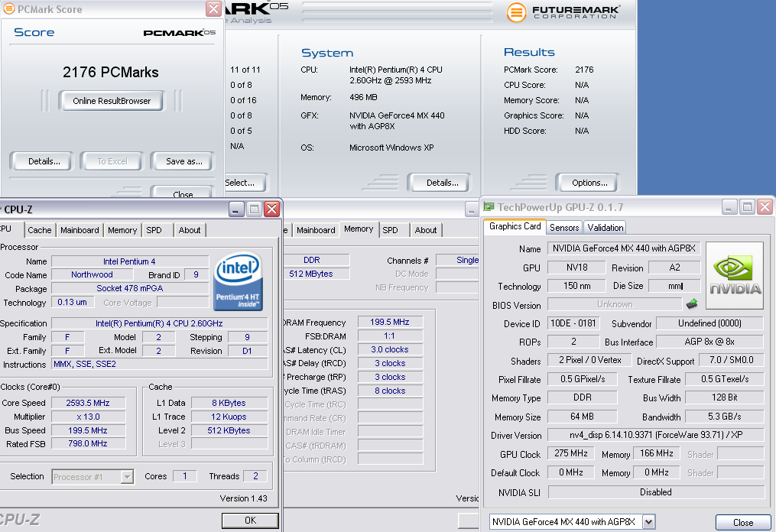776x532 pixels.
Task: Click the Save as... button
Action: 184,161
